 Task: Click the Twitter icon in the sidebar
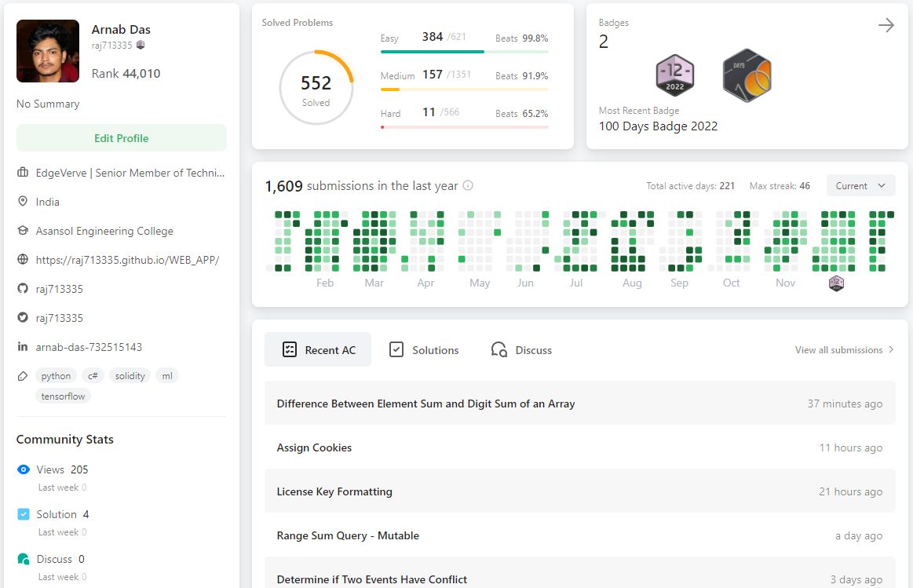click(23, 318)
